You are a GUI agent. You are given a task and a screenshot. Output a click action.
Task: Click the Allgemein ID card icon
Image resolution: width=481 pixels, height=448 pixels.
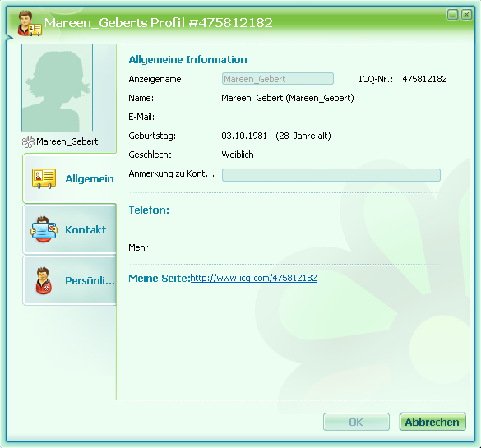(44, 178)
